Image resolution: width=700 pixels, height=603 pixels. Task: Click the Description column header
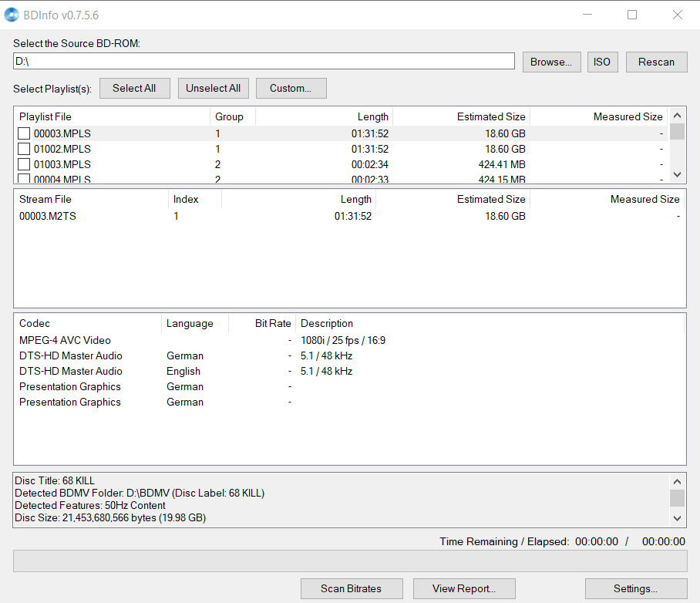(x=490, y=323)
